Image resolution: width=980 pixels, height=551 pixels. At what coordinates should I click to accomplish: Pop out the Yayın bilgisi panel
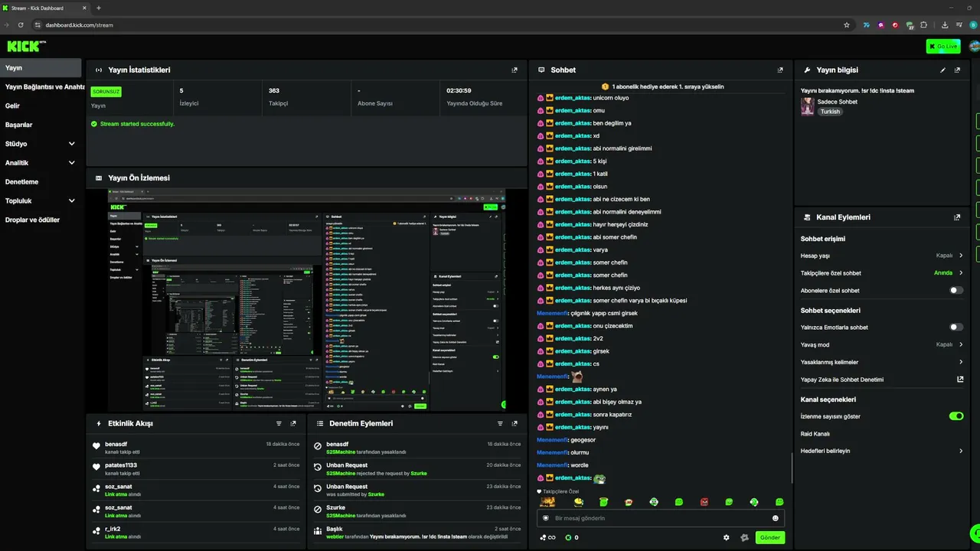[957, 70]
